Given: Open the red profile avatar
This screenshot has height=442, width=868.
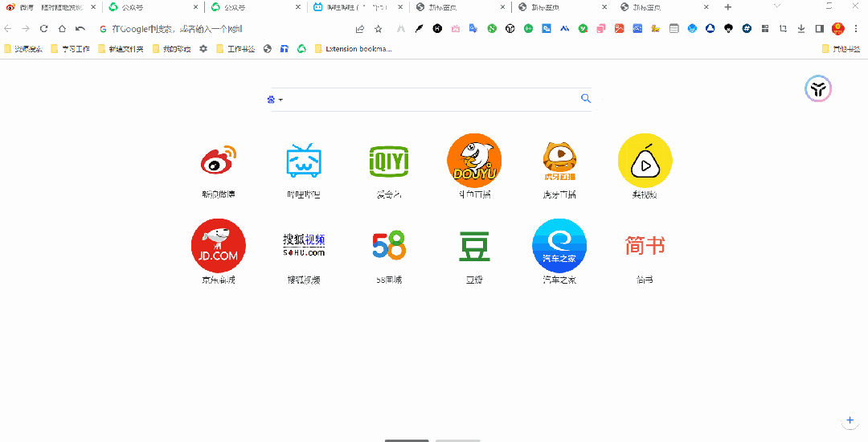Looking at the screenshot, I should tap(838, 29).
